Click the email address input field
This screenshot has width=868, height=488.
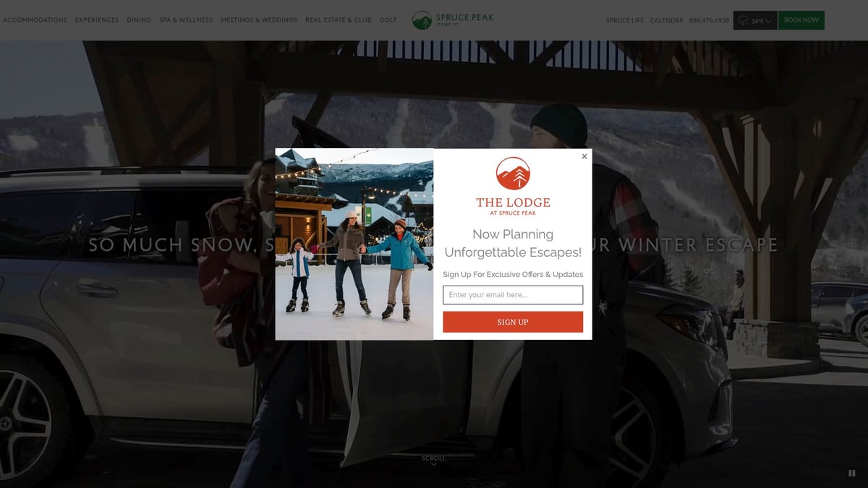coord(513,295)
